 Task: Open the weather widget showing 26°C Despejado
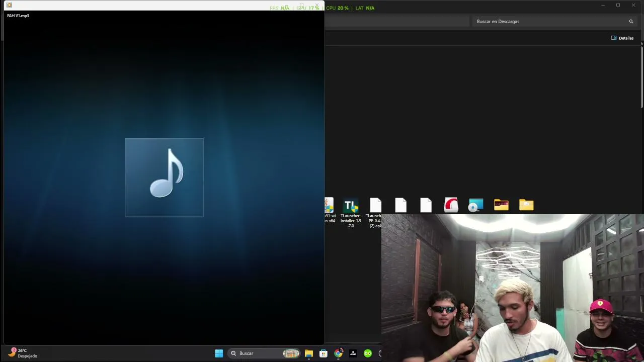pyautogui.click(x=23, y=353)
